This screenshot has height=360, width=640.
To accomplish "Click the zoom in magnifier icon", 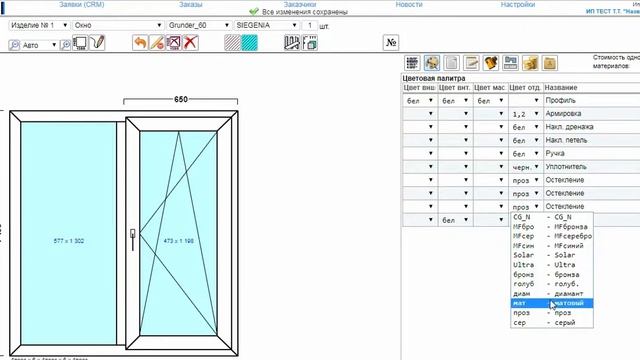I will tap(65, 44).
